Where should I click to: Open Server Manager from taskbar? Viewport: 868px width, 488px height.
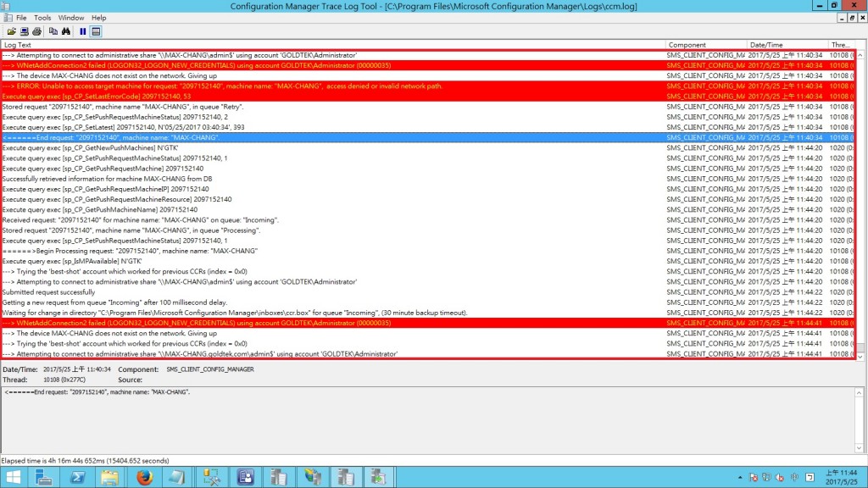click(43, 477)
